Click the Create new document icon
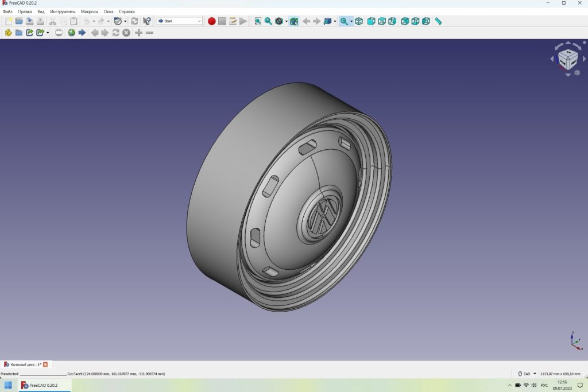Image resolution: width=588 pixels, height=392 pixels. 8,21
